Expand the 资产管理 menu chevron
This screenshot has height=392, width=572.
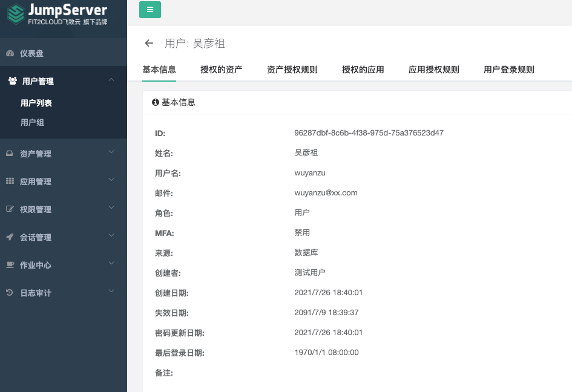[x=111, y=152]
